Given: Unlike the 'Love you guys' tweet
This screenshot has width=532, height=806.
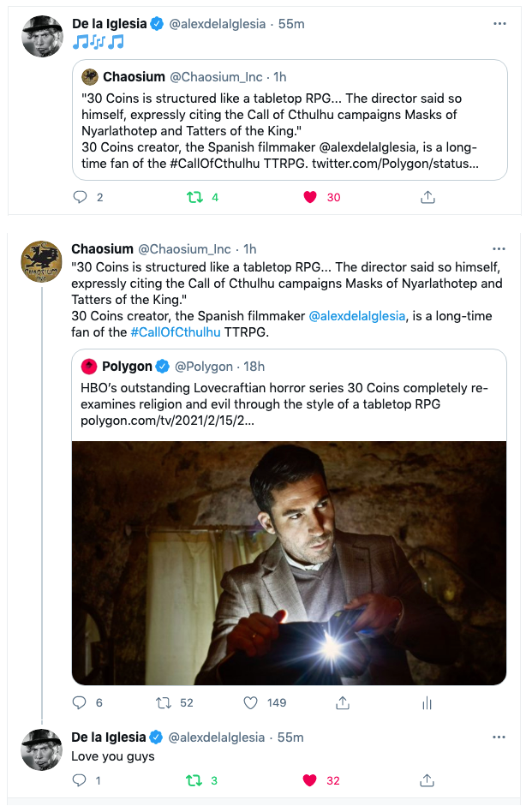Looking at the screenshot, I should [310, 780].
